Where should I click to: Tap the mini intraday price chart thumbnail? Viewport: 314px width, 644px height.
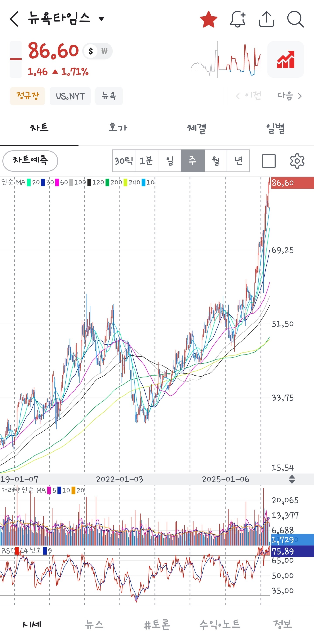(226, 59)
